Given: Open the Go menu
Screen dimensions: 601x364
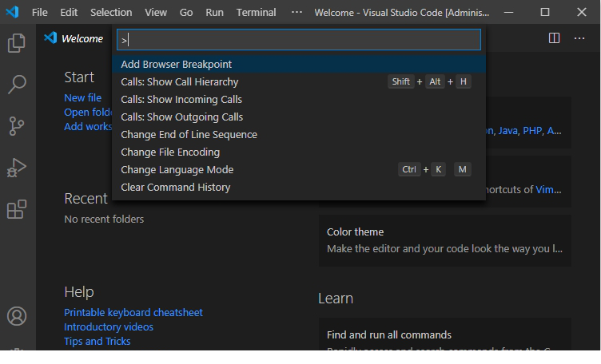Looking at the screenshot, I should pyautogui.click(x=186, y=12).
